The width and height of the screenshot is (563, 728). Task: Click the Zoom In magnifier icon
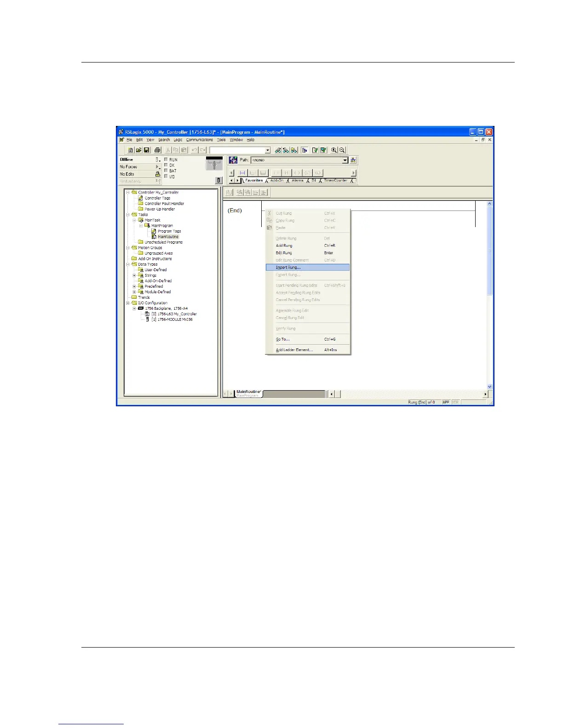pos(334,150)
